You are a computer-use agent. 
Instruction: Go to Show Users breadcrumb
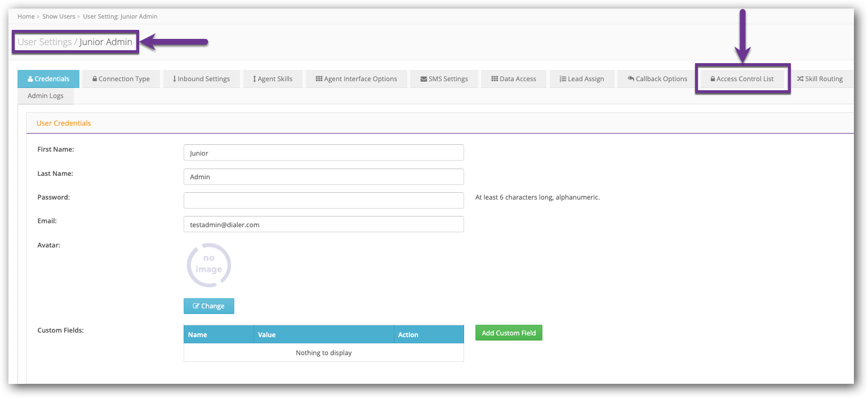click(x=59, y=16)
